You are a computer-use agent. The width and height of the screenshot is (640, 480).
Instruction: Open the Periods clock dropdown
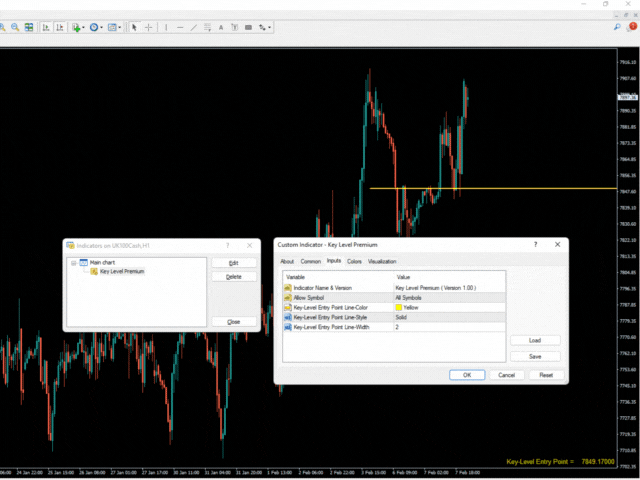(x=98, y=28)
